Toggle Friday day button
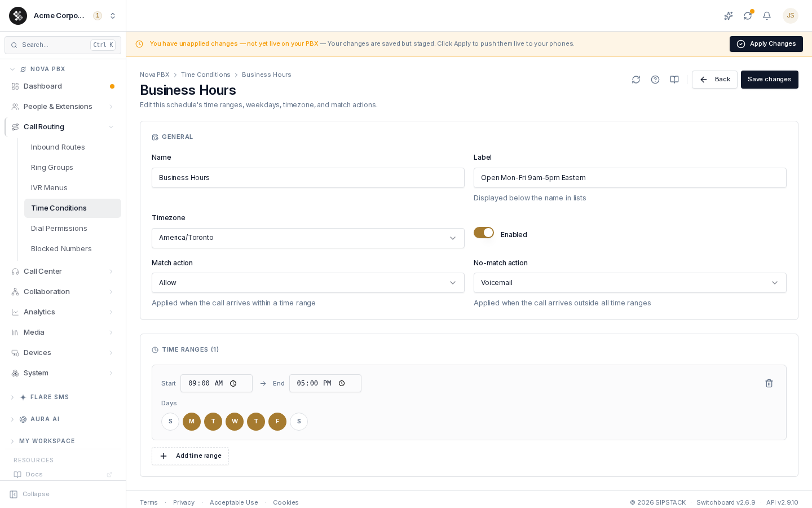 pos(277,422)
